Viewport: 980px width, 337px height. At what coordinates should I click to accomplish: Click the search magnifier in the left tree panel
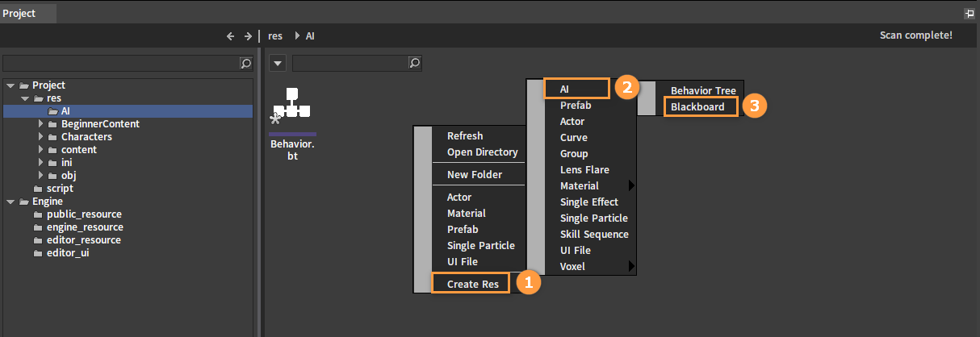pyautogui.click(x=246, y=63)
